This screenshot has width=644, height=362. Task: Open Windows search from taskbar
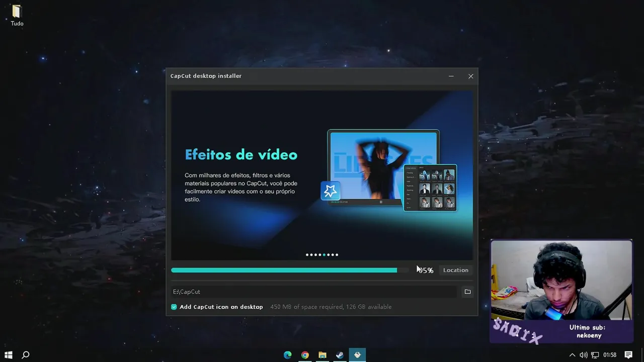pyautogui.click(x=26, y=355)
